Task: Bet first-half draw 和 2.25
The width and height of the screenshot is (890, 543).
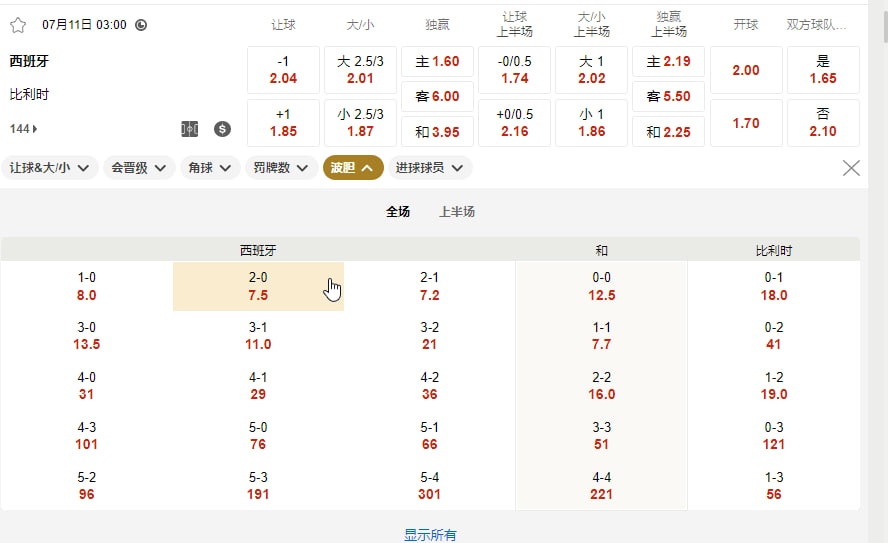Action: pos(669,132)
